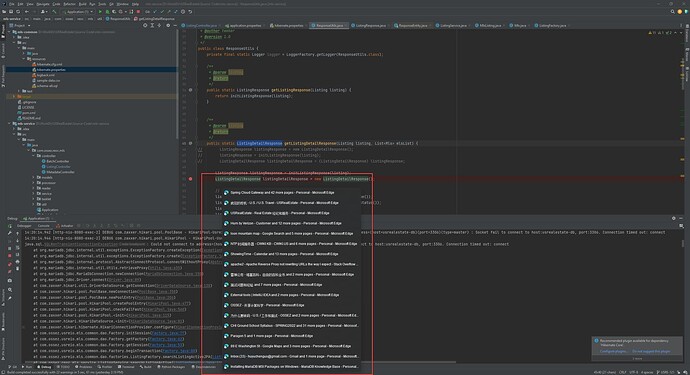This screenshot has width=690, height=375.
Task: Expand the processor package folder
Action: tap(33, 183)
